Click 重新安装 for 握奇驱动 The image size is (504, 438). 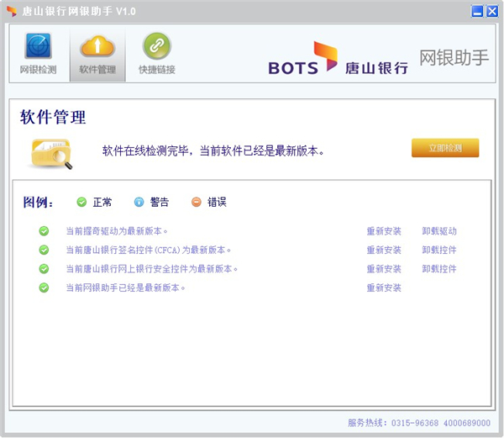(384, 231)
